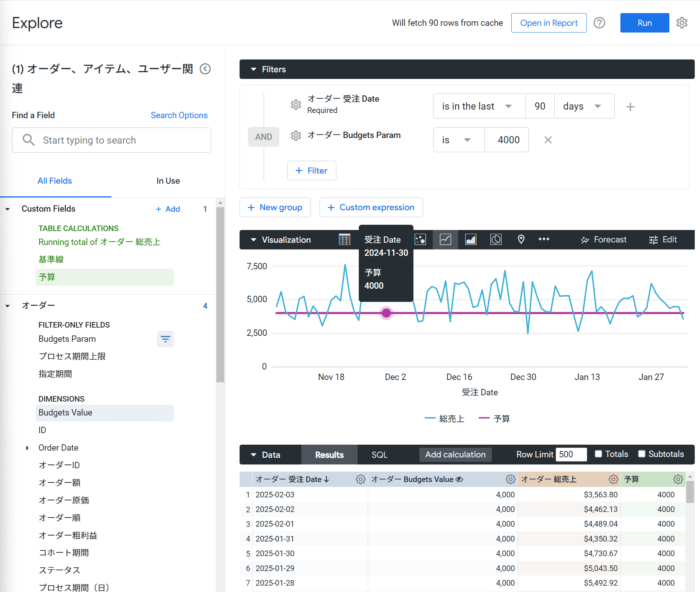
Task: Click the field picker scrollbar
Action: click(x=220, y=294)
